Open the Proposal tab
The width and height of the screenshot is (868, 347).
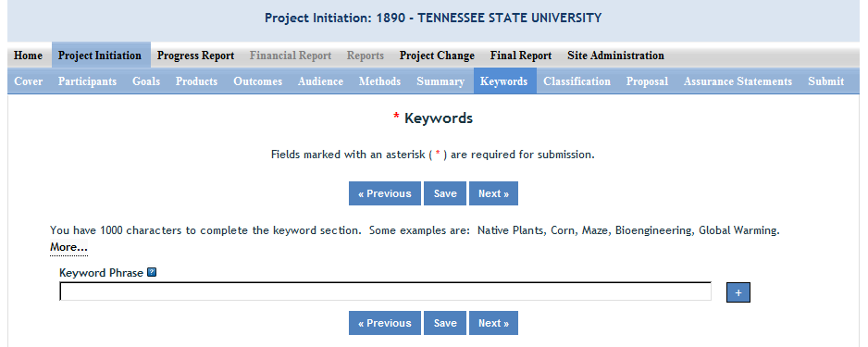point(647,81)
